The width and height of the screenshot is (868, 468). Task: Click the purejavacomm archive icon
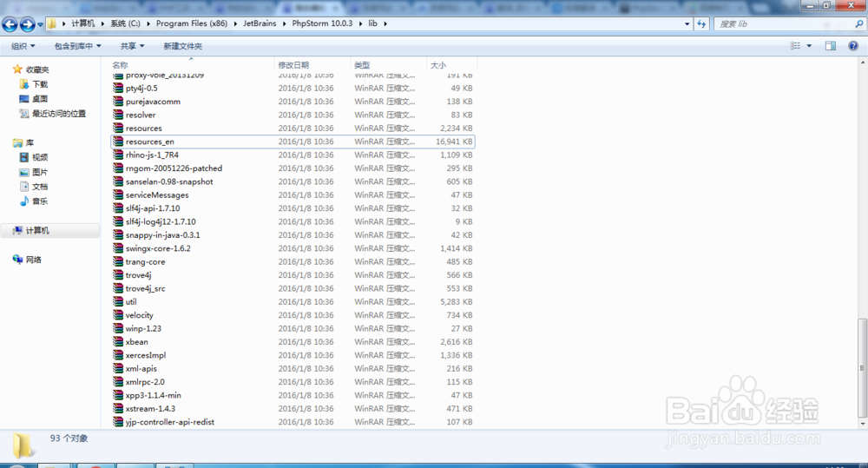pyautogui.click(x=118, y=102)
